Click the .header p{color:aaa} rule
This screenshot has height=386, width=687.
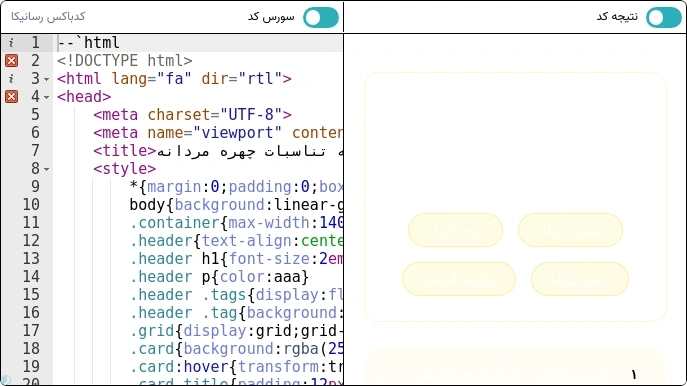[x=220, y=276]
